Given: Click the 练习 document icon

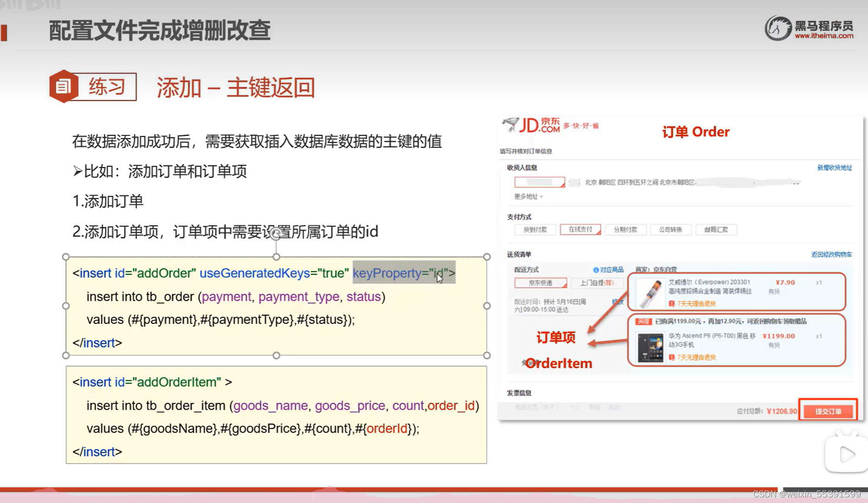Looking at the screenshot, I should click(x=63, y=86).
